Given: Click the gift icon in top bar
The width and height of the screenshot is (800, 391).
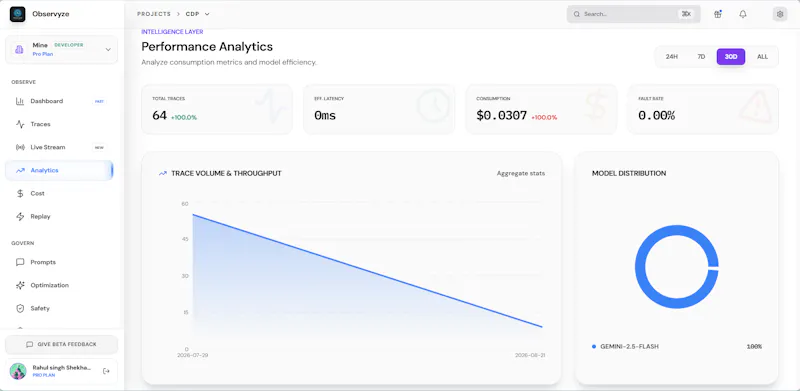Looking at the screenshot, I should coord(718,14).
